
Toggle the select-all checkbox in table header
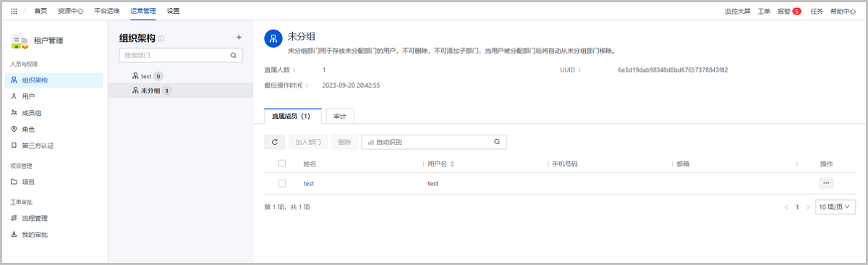282,164
